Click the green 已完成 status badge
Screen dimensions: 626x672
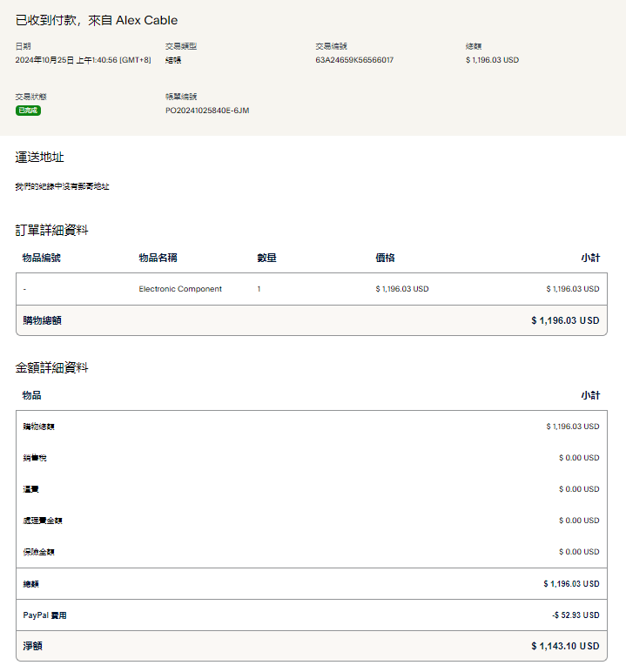[28, 111]
